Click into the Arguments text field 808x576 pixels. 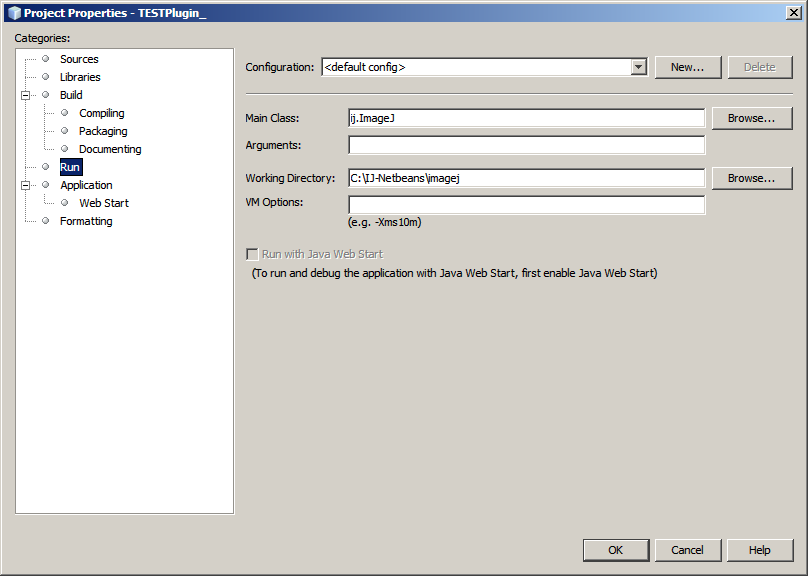(x=526, y=145)
